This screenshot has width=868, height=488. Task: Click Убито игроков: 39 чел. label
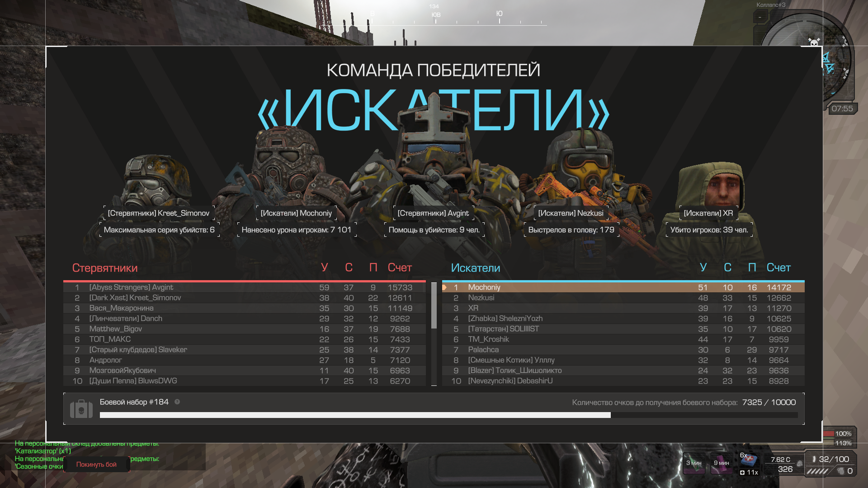709,230
